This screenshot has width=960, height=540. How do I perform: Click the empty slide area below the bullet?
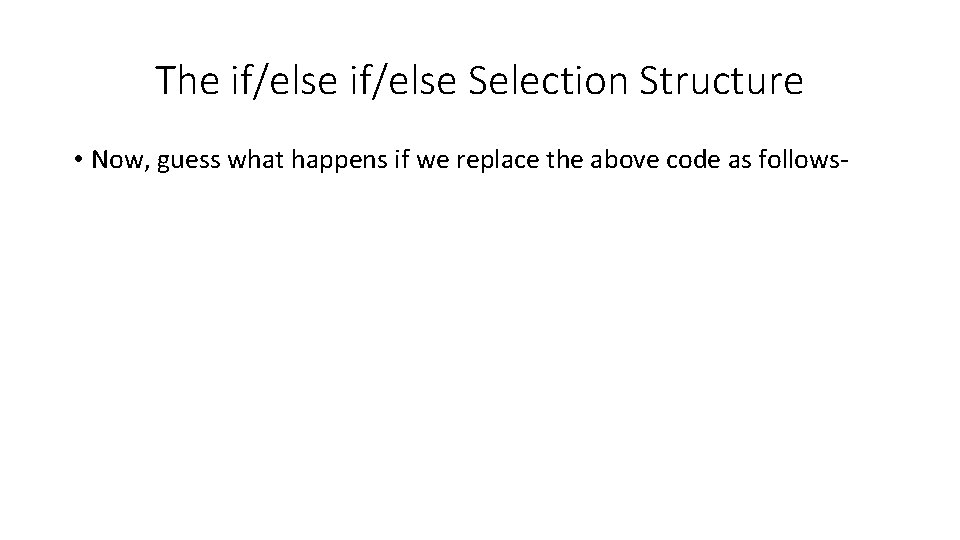[x=480, y=350]
